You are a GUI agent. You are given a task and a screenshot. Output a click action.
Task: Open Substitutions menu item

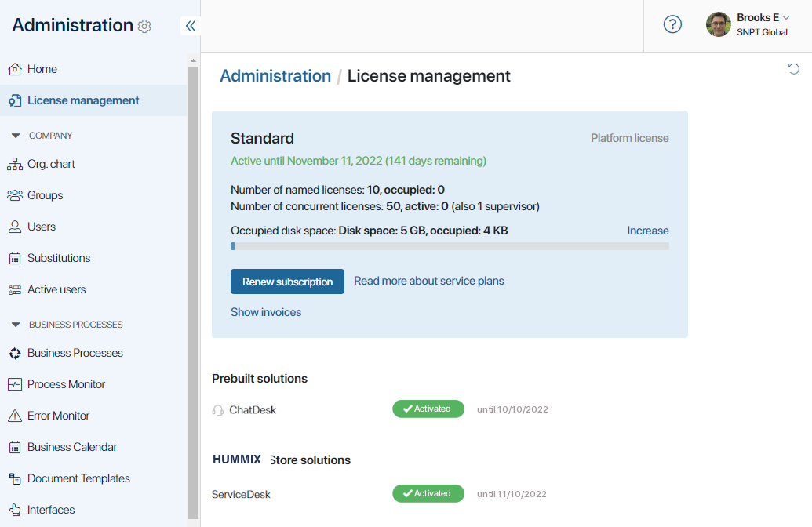(93, 258)
